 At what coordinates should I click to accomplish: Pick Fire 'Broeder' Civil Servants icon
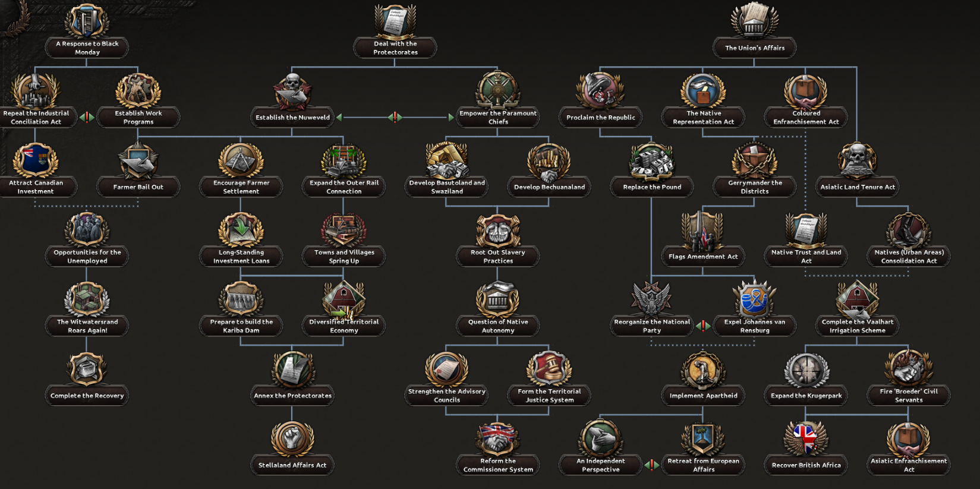(909, 368)
